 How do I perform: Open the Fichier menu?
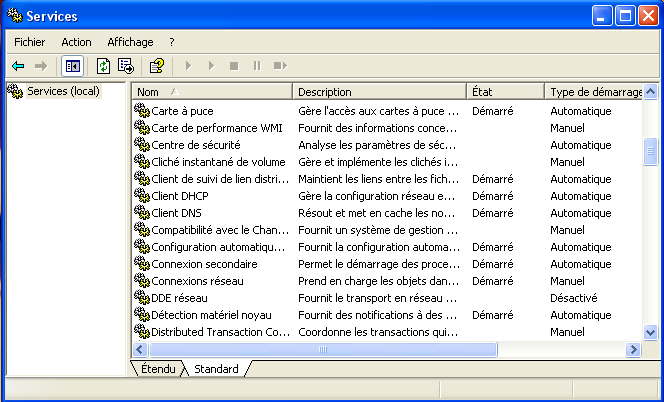(30, 42)
